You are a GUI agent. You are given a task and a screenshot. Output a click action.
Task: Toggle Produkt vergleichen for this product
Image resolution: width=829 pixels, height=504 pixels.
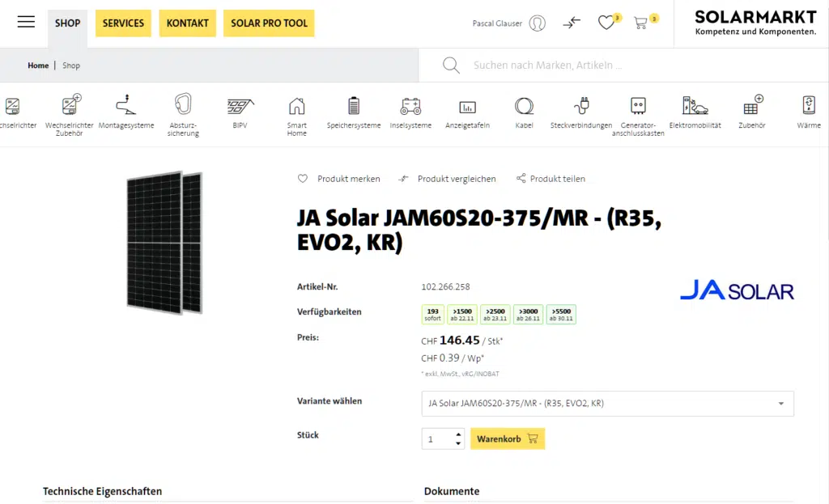point(447,179)
